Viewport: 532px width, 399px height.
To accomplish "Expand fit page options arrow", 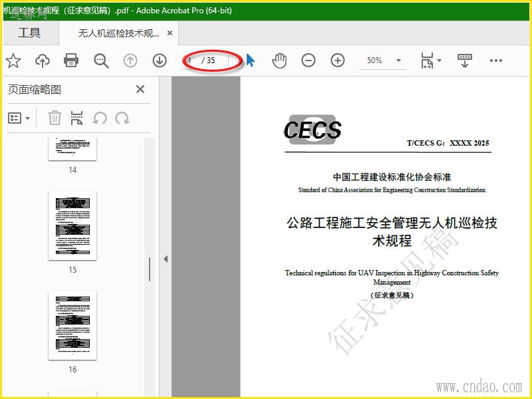I will click(440, 61).
